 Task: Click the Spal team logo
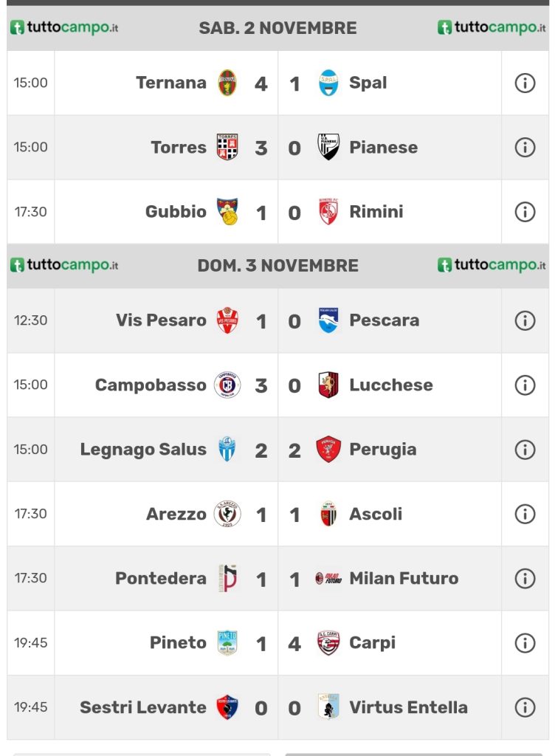(328, 83)
